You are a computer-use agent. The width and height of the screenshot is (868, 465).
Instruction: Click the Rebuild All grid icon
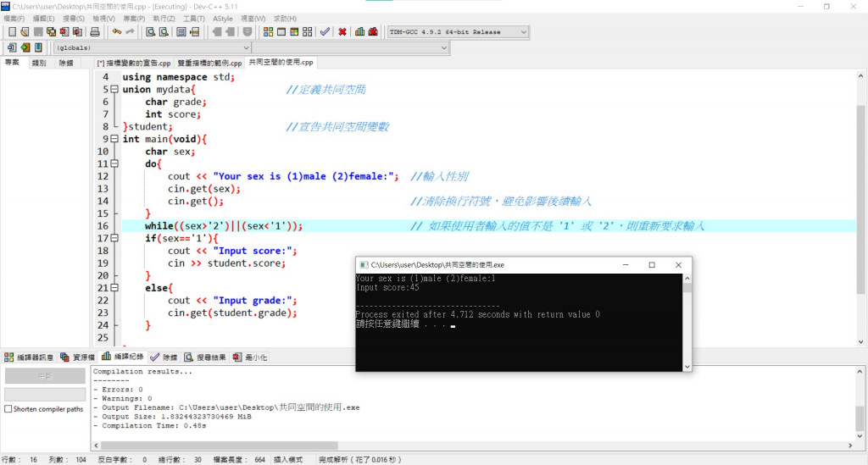[x=307, y=32]
